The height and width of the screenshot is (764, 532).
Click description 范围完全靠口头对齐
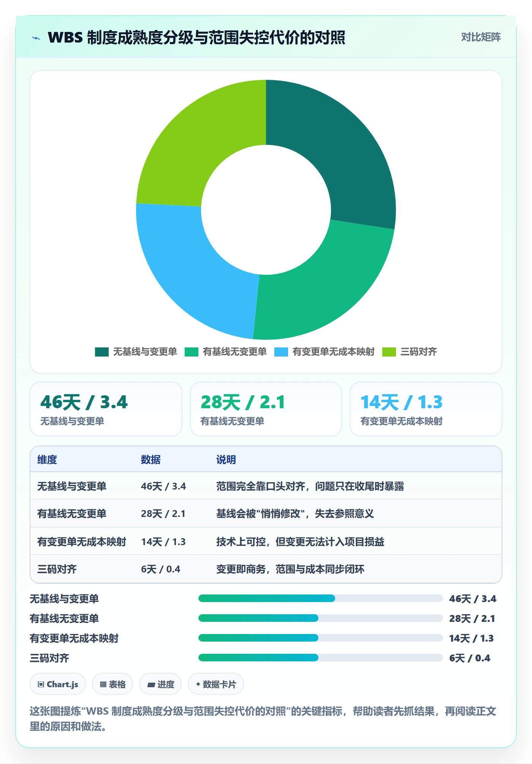[261, 486]
